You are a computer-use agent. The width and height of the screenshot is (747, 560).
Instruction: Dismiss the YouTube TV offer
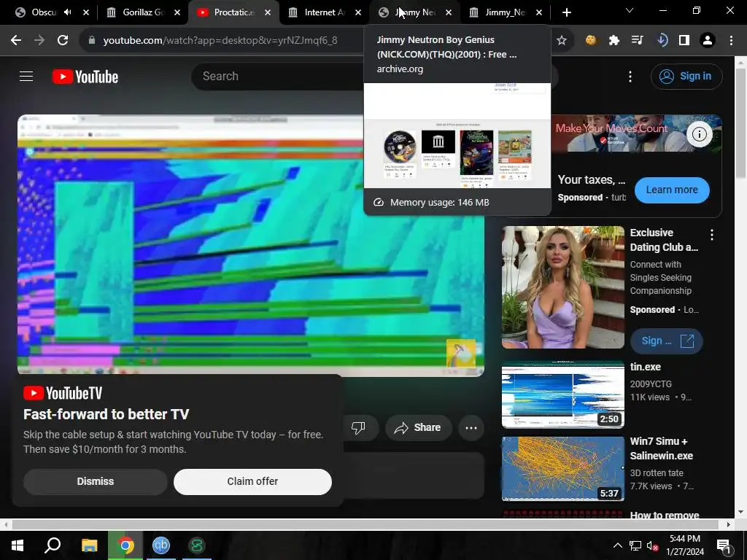tap(96, 481)
